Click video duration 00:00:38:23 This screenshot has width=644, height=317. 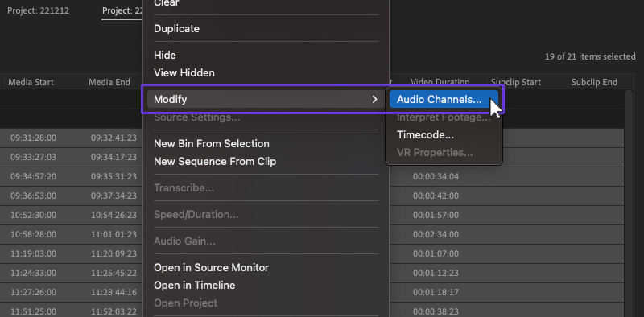pyautogui.click(x=436, y=311)
